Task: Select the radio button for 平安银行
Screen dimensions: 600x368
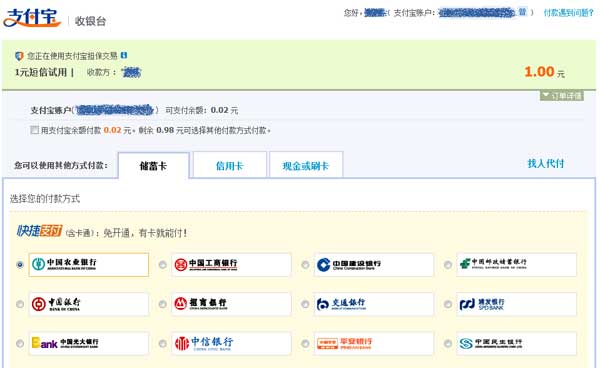Action: pyautogui.click(x=305, y=344)
